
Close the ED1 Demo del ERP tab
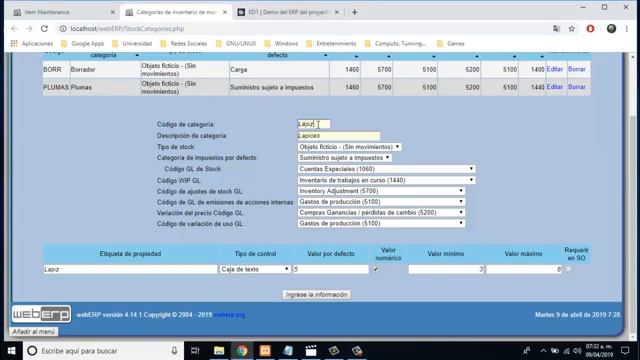pos(336,12)
